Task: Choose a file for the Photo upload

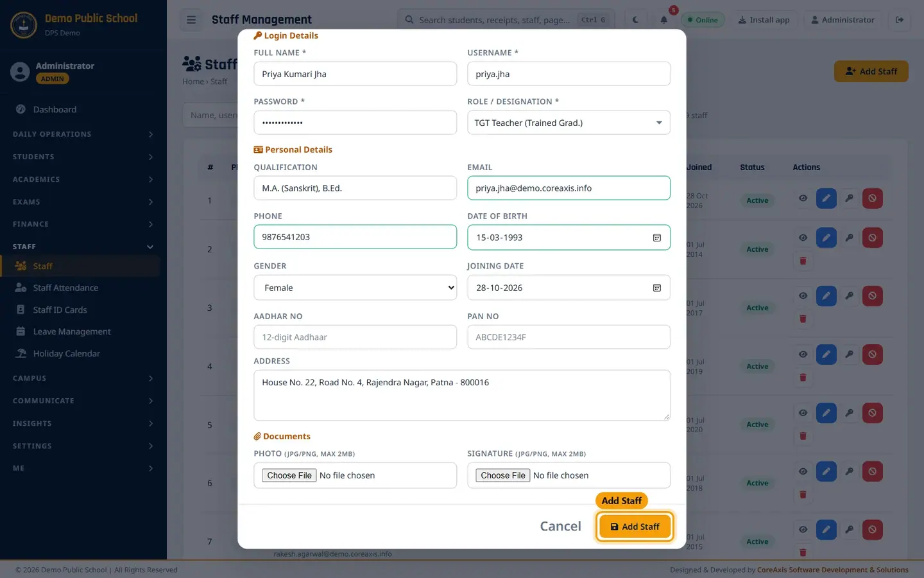Action: tap(289, 475)
